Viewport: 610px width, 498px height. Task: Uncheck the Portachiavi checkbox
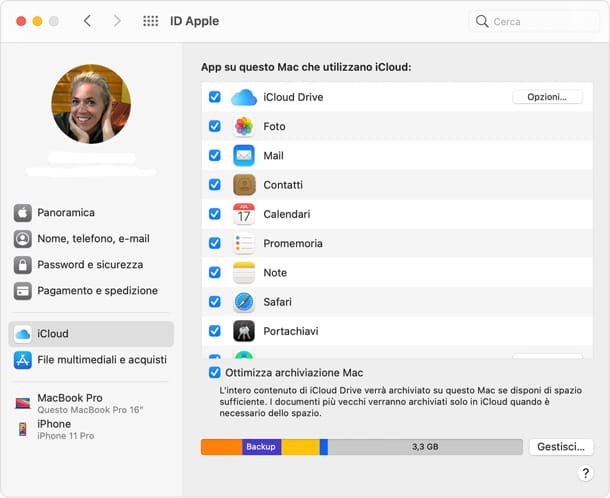coord(215,331)
